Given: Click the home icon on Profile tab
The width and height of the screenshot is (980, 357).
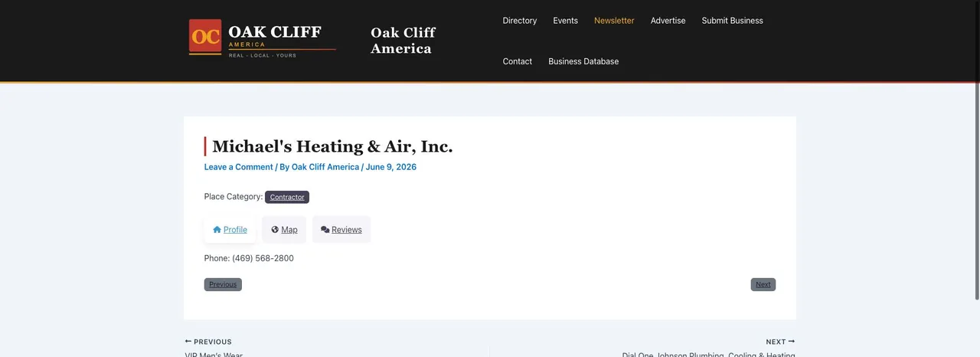Looking at the screenshot, I should pyautogui.click(x=217, y=230).
